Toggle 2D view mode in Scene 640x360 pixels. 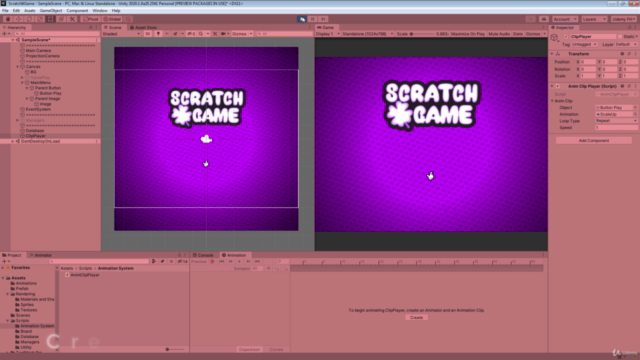pos(148,34)
